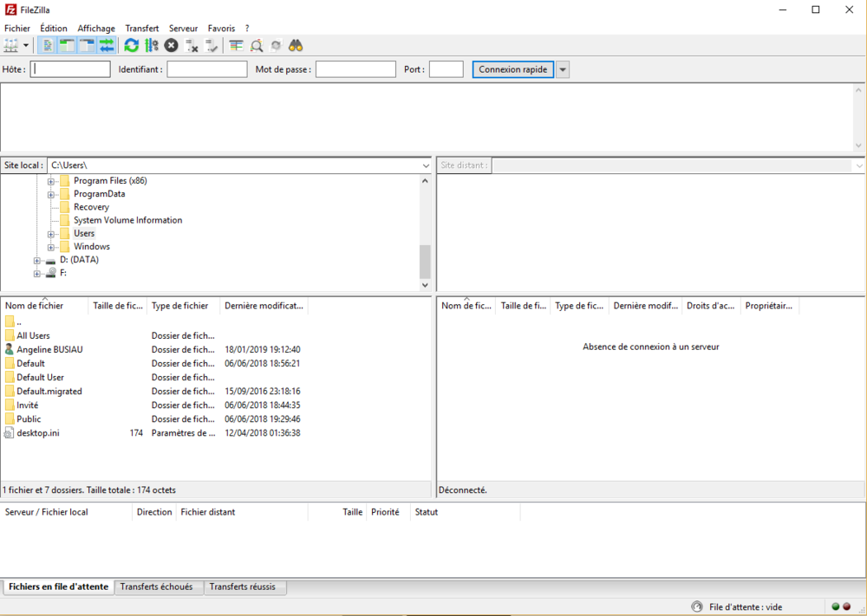Image resolution: width=867 pixels, height=616 pixels.
Task: Open the Transfert menu
Action: click(141, 29)
